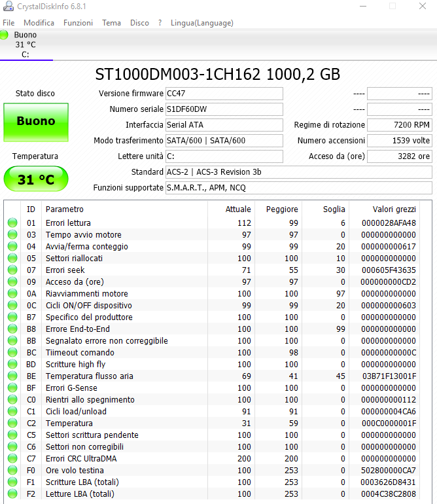The height and width of the screenshot is (504, 437).
Task: Click raw value 000605F43635 of Errori seek
Action: tap(389, 270)
